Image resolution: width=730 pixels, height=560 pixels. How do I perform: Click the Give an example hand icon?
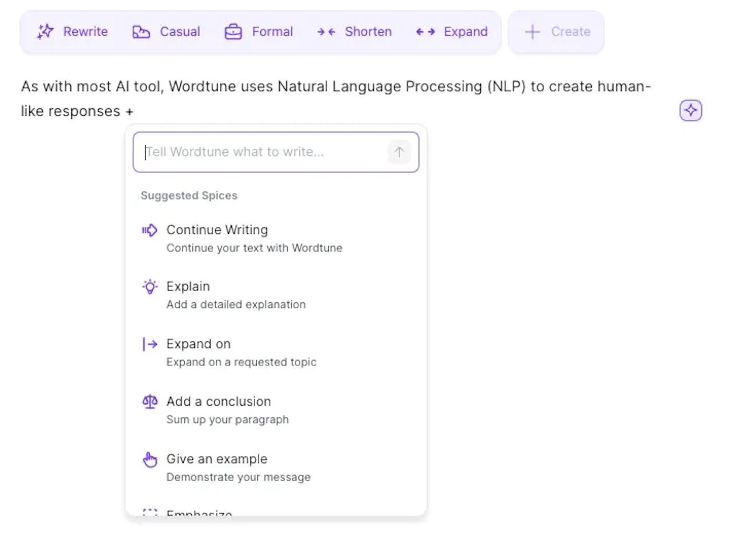tap(150, 459)
